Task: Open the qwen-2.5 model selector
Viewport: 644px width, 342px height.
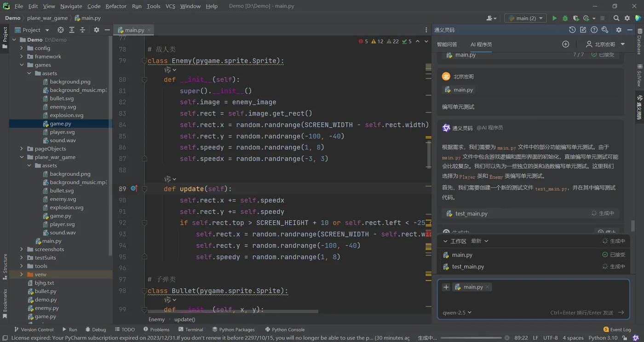Action: [457, 313]
